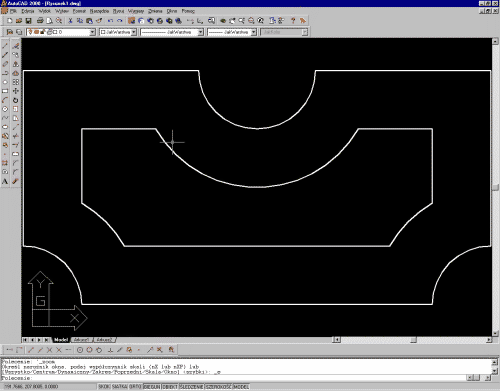
Task: Expand the layer control dropdown
Action: (93, 32)
